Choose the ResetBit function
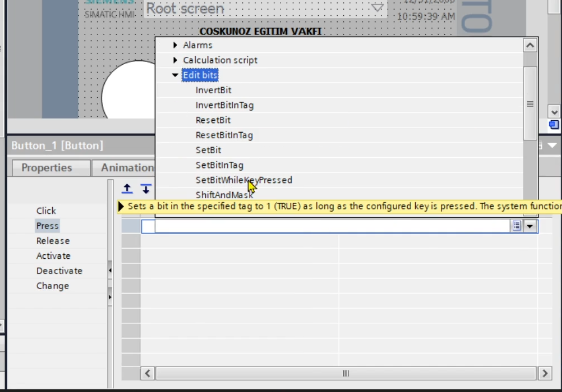 pyautogui.click(x=213, y=120)
